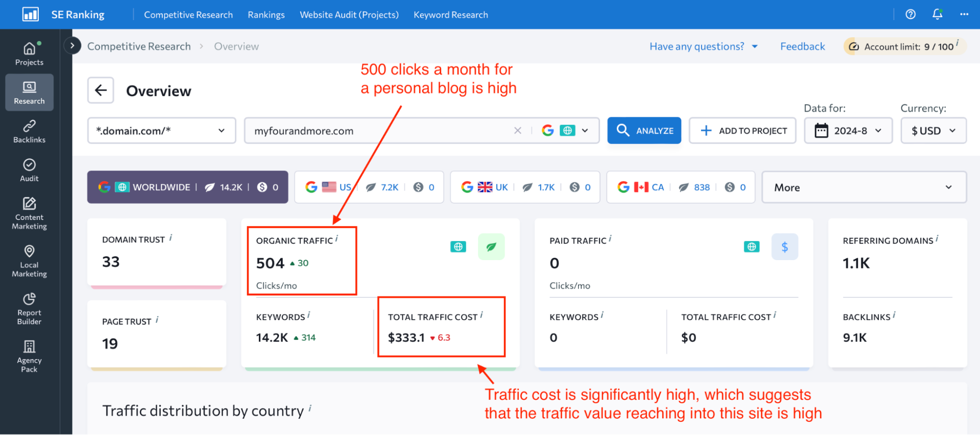Open Audit in the sidebar
This screenshot has width=980, height=435.
tap(29, 170)
